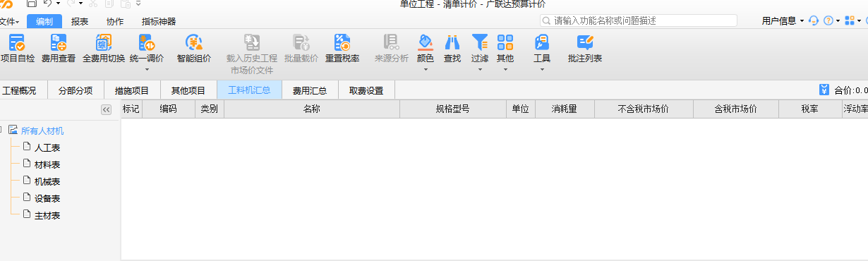Click the 编码 column header
The height and width of the screenshot is (261, 868).
point(168,109)
